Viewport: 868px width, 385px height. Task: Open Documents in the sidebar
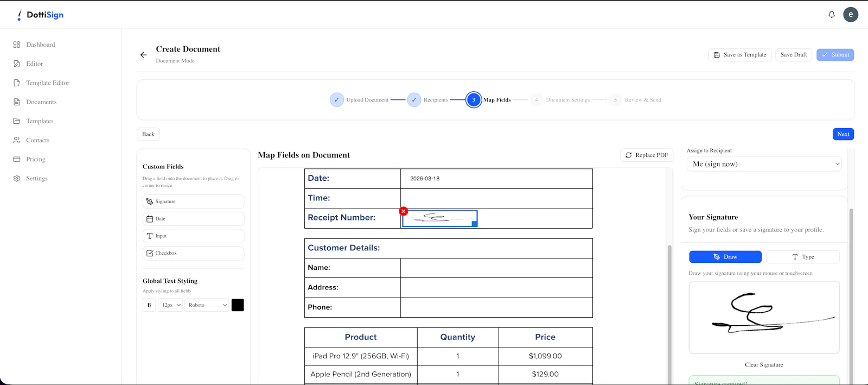pos(41,102)
